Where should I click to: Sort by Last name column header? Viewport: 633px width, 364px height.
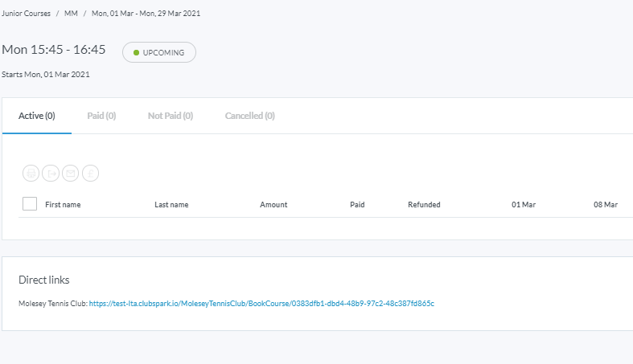[171, 205]
